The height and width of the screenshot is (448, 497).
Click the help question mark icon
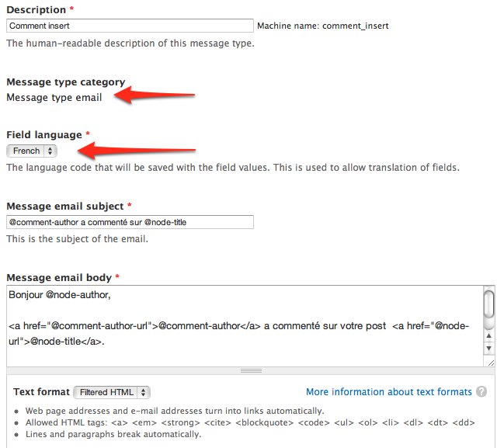pyautogui.click(x=481, y=392)
